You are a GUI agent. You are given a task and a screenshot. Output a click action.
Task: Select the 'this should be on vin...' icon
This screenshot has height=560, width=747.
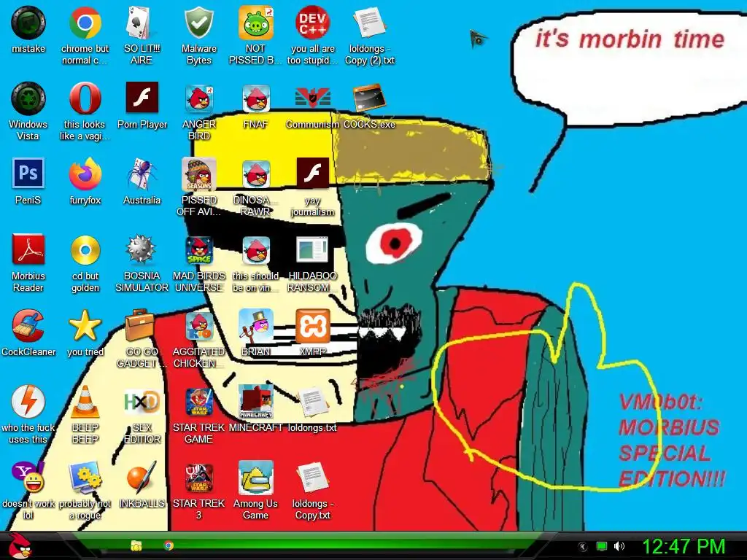click(256, 251)
